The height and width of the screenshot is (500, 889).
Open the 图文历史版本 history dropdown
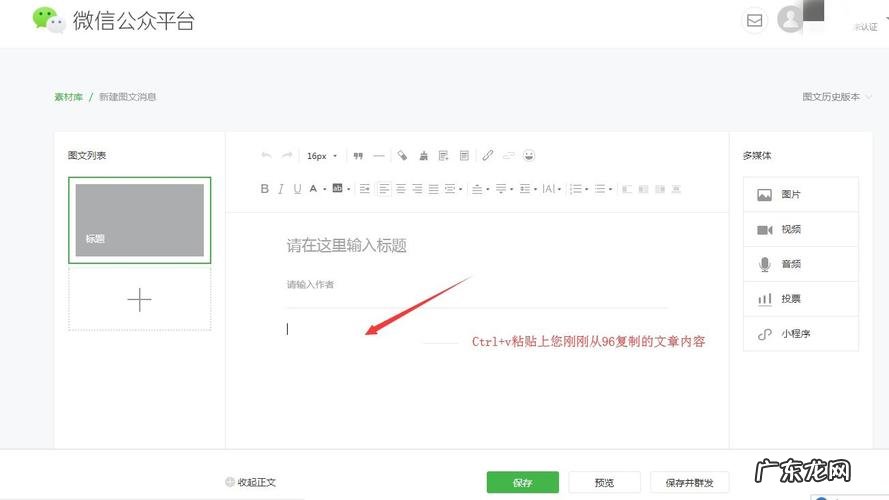(836, 97)
